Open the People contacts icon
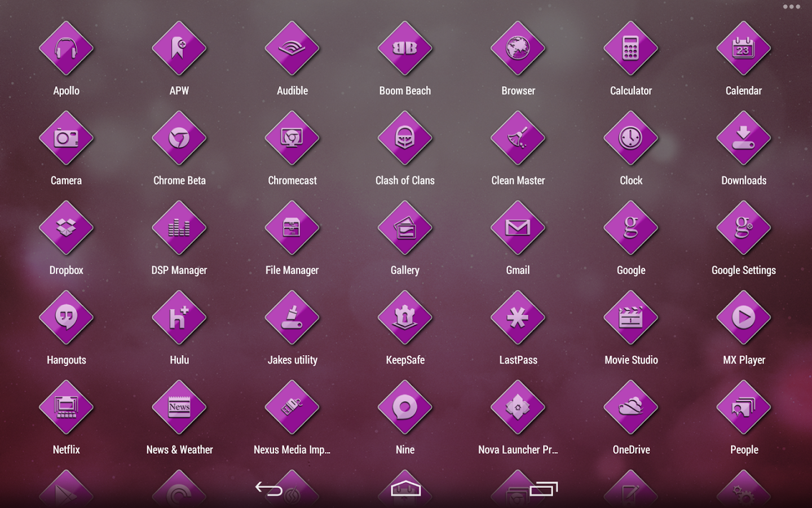The height and width of the screenshot is (508, 812). point(744,408)
